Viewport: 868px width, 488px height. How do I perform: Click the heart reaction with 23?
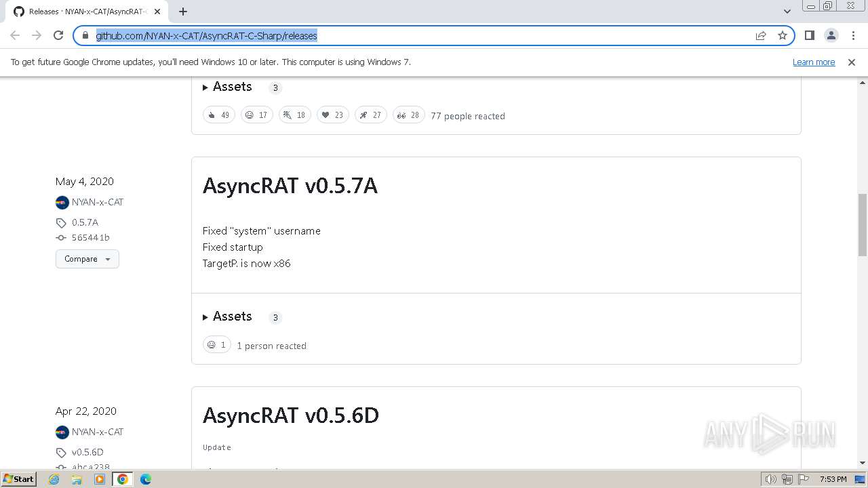[x=333, y=115]
